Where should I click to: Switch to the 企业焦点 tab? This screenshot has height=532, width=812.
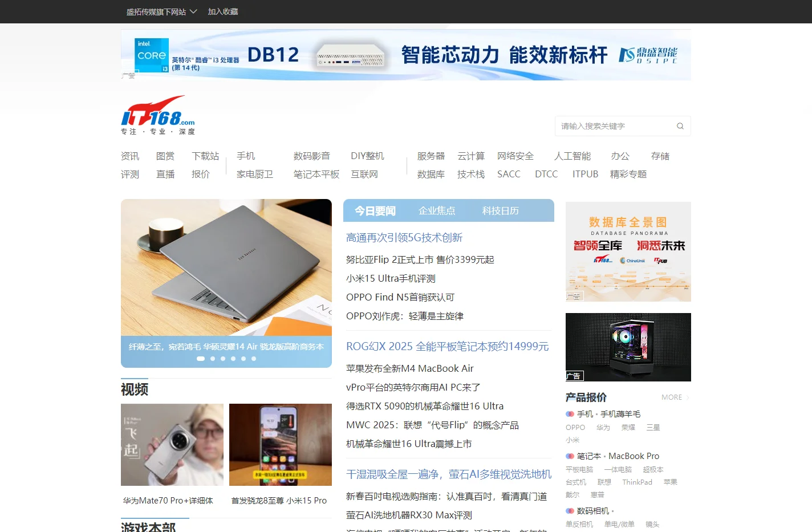437,210
